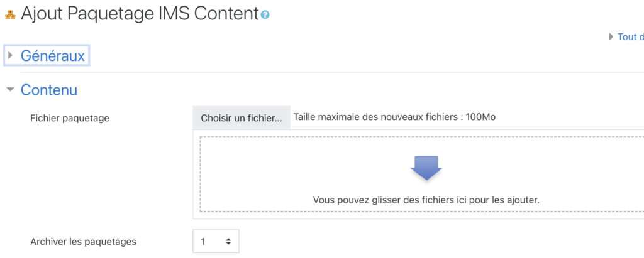
Task: Click the gray triangle beside Tout d… link
Action: tap(611, 37)
